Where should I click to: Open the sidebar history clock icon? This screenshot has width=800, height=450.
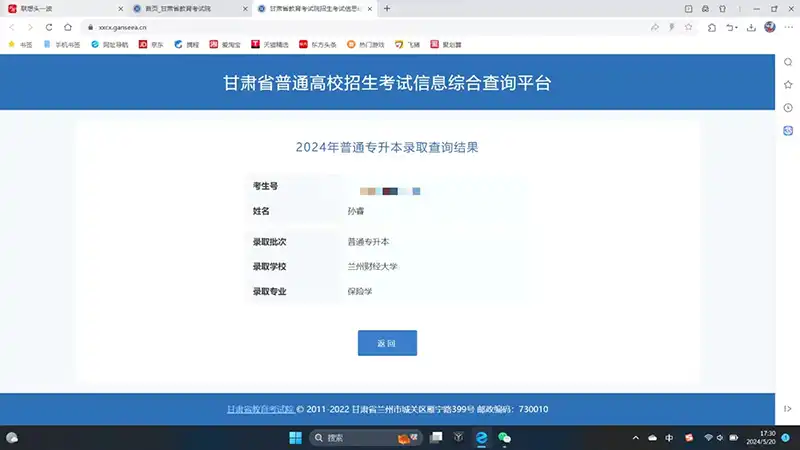pos(788,108)
